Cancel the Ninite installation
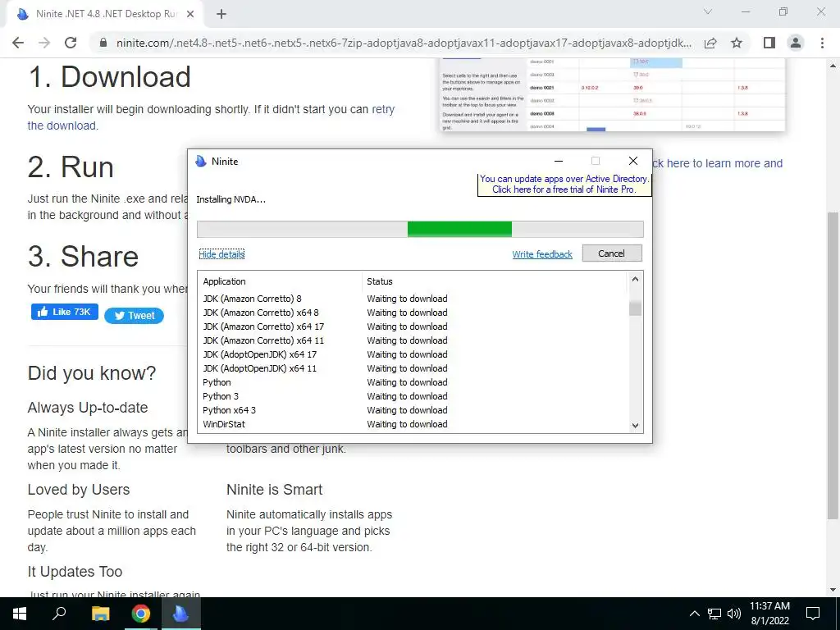The width and height of the screenshot is (840, 630). (612, 253)
